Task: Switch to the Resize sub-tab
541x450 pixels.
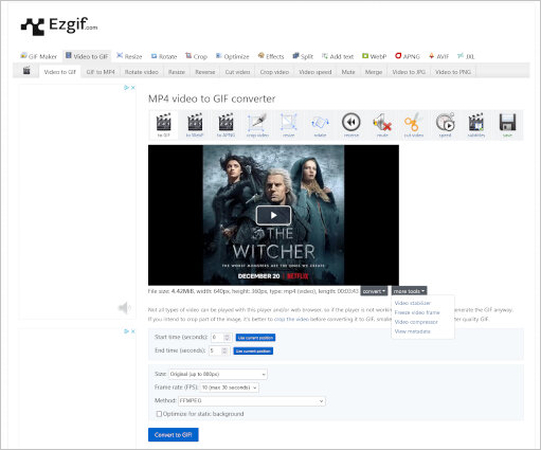Action: point(177,72)
